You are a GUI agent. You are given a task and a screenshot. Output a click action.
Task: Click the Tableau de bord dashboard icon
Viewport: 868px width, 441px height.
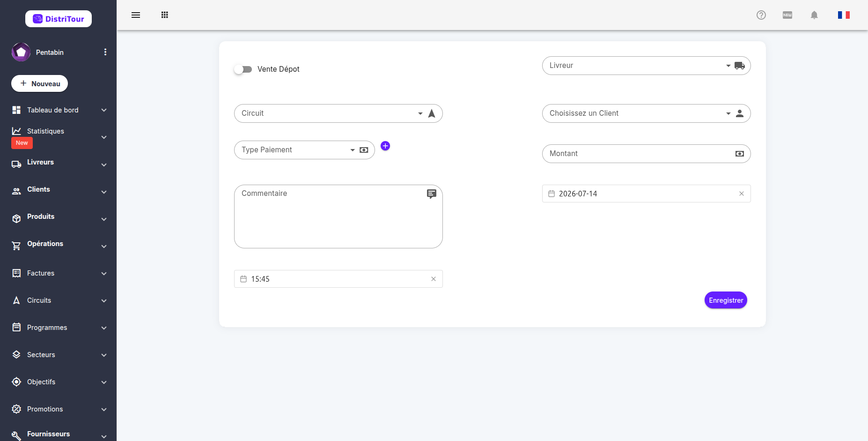[x=16, y=110]
